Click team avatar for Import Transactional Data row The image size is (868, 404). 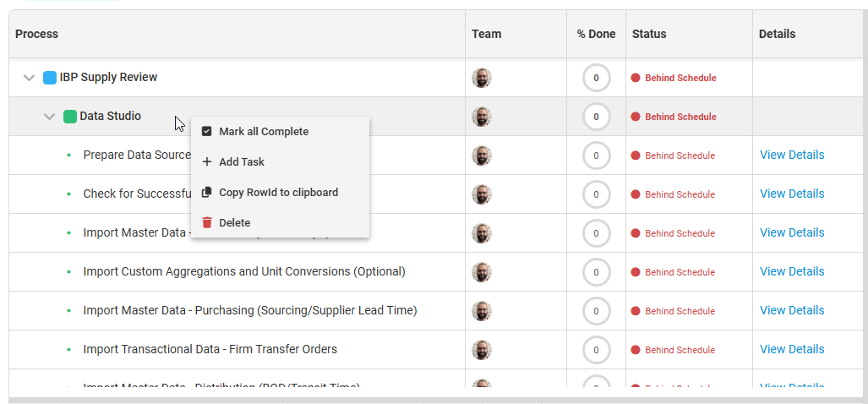[482, 350]
